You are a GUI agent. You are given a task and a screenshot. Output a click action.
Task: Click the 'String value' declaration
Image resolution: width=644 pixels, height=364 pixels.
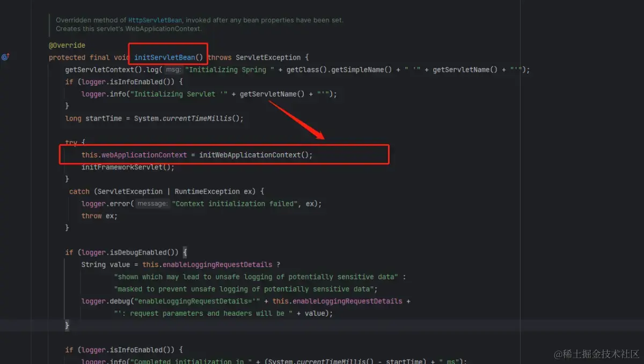click(x=106, y=264)
